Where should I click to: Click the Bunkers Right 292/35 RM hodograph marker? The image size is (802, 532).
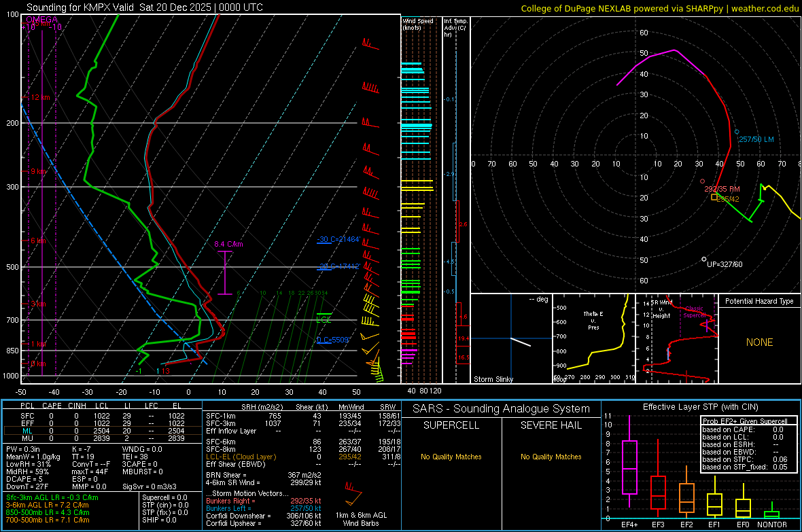pos(702,181)
